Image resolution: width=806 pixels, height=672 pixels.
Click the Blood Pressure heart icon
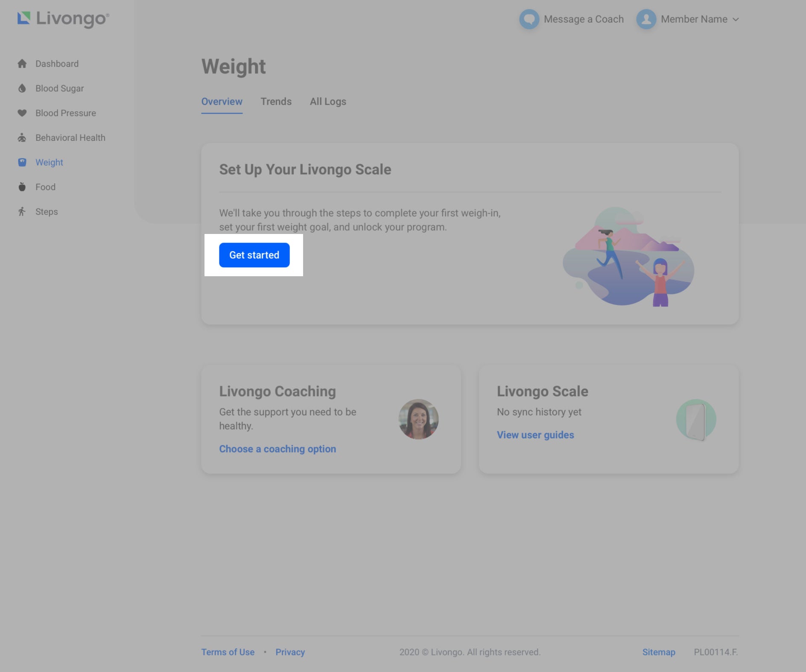click(x=22, y=113)
